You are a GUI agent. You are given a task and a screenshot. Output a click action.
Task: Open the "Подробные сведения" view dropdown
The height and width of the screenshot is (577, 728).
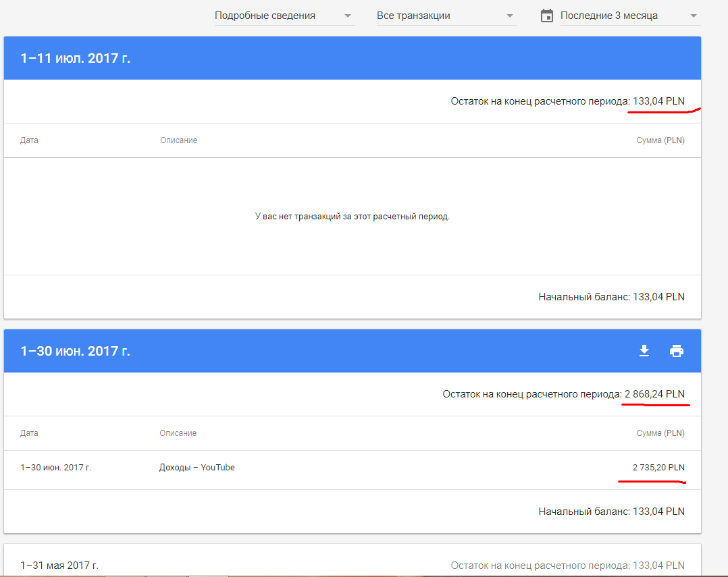pyautogui.click(x=284, y=16)
